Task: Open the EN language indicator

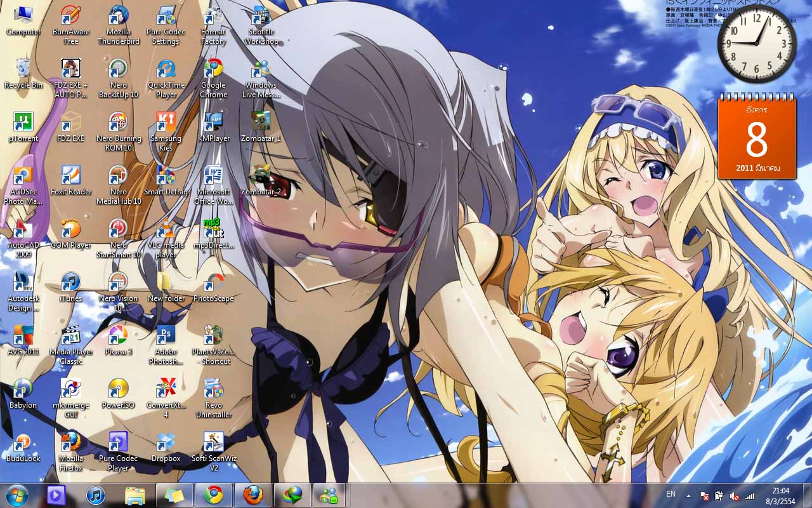Action: coord(671,494)
